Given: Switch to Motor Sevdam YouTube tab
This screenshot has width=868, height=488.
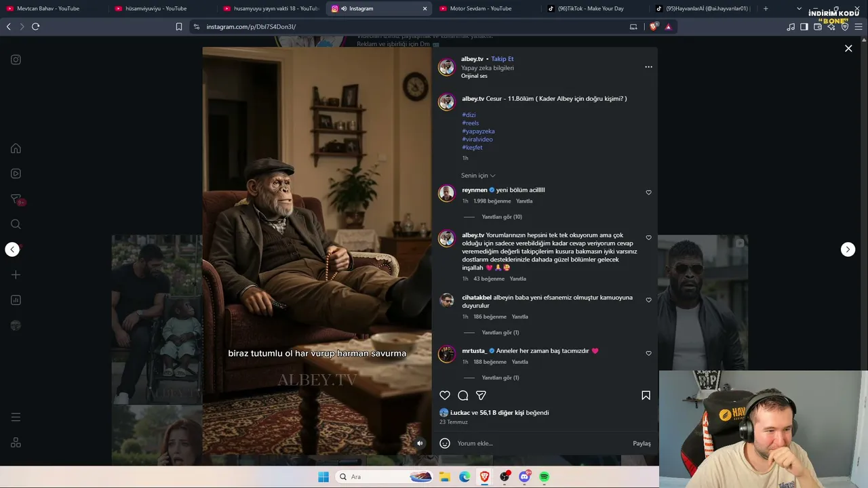Looking at the screenshot, I should (488, 9).
